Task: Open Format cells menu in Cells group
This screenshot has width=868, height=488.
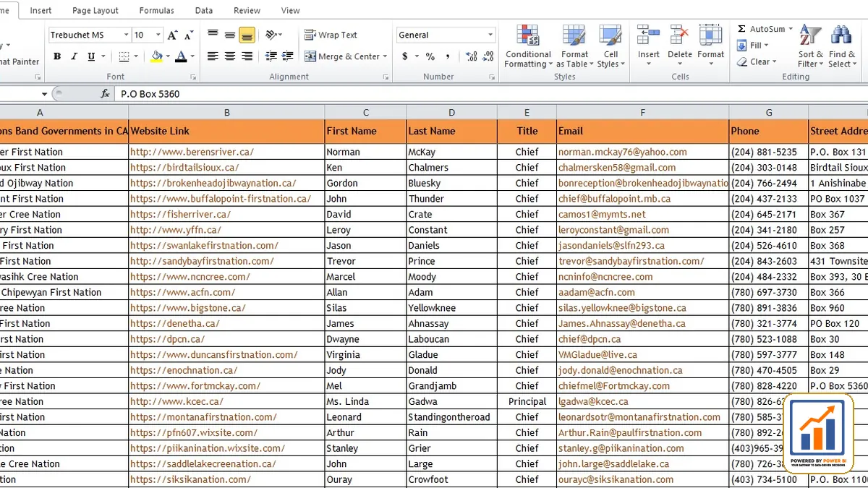Action: pyautogui.click(x=710, y=46)
